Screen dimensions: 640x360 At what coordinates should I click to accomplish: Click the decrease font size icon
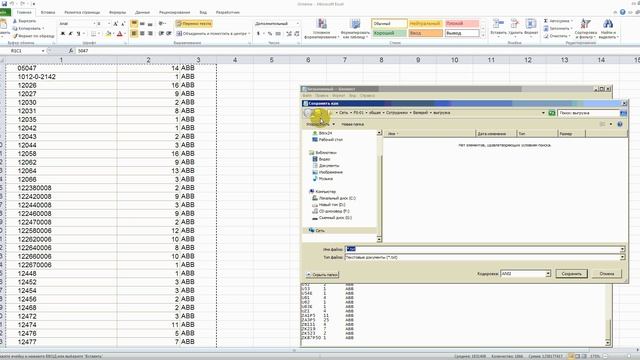click(x=122, y=24)
